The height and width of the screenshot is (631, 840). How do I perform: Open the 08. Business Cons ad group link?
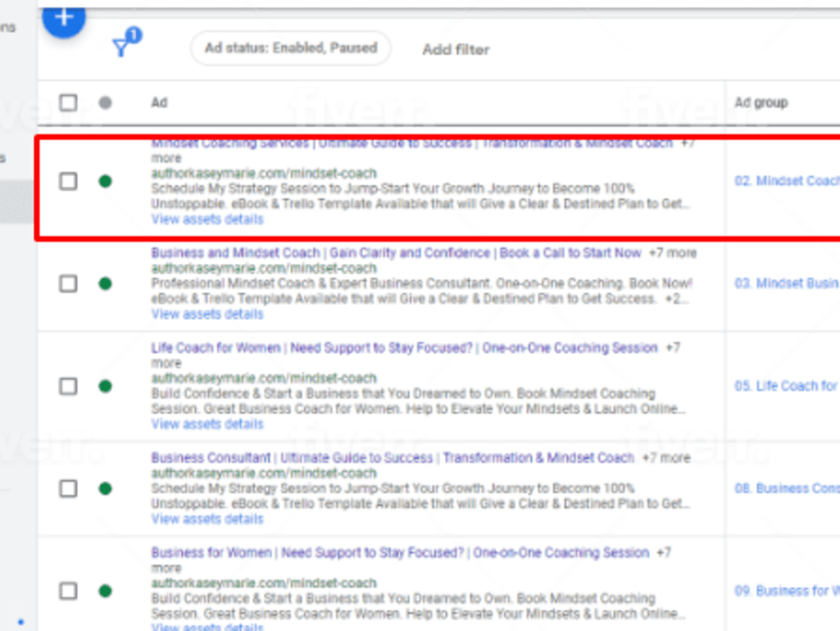coord(787,488)
